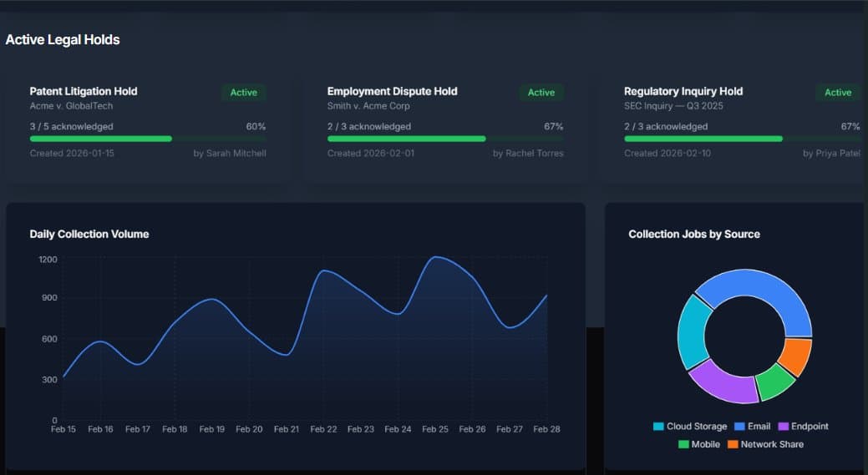868x475 pixels.
Task: Click the Feb 17 axis label
Action: (x=137, y=429)
